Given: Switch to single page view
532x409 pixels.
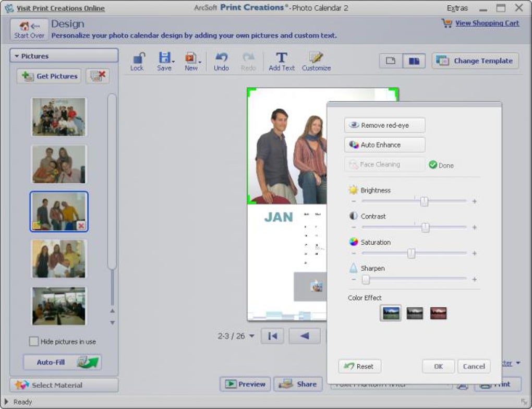Looking at the screenshot, I should point(391,61).
